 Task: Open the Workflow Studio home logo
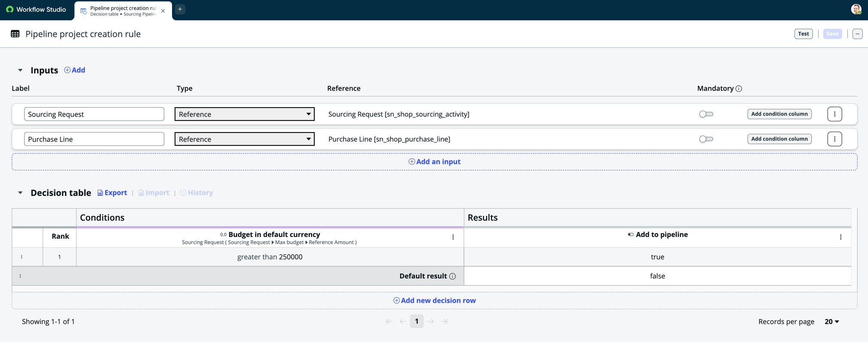pyautogui.click(x=36, y=9)
